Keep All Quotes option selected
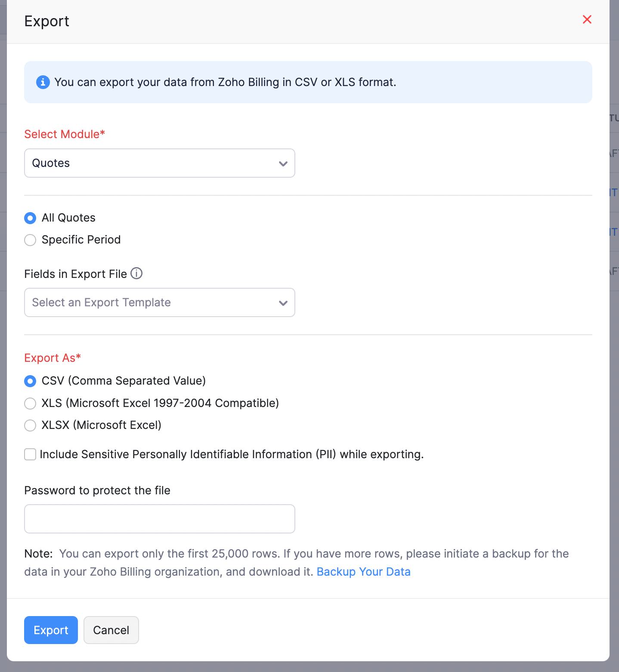Image resolution: width=619 pixels, height=672 pixels. [x=30, y=218]
